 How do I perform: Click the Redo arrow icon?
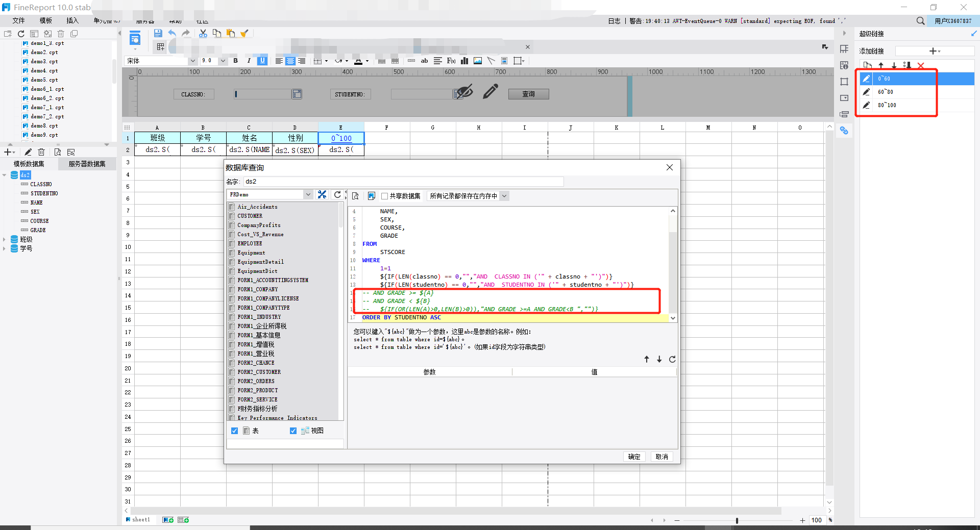[x=186, y=33]
